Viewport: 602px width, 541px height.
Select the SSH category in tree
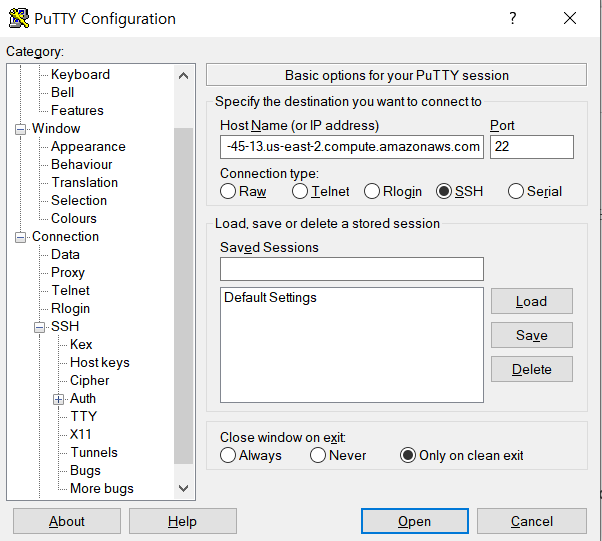(65, 326)
